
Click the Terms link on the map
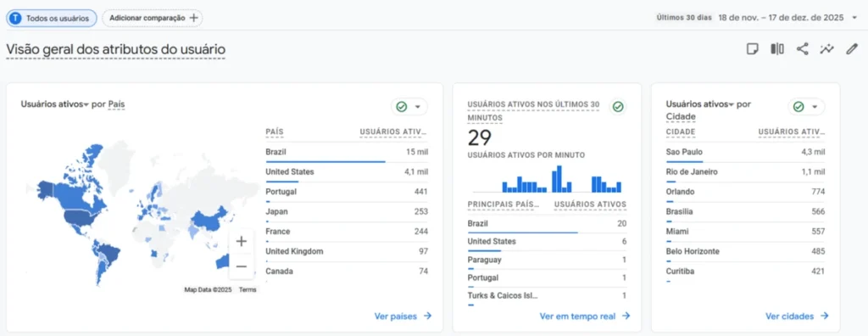248,290
